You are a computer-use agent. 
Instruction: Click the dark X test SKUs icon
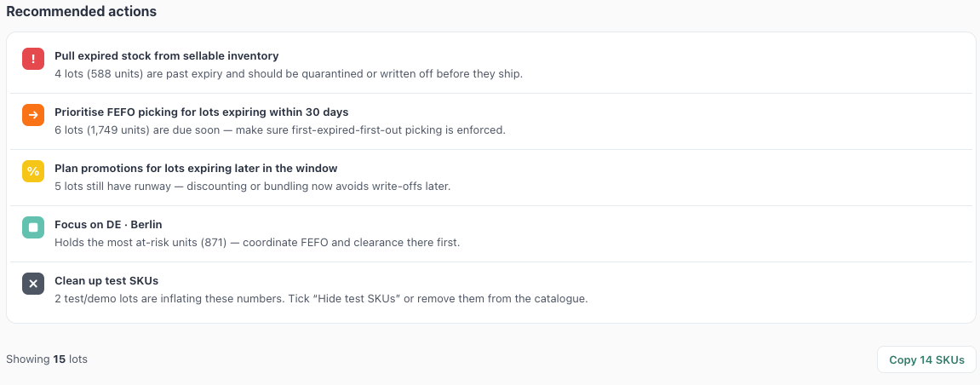click(33, 284)
